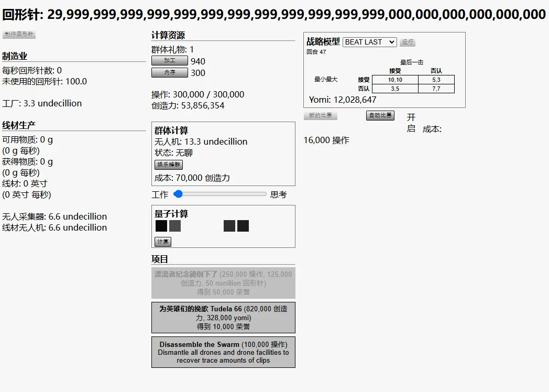Click the 无人采集器: 6.6 undecillion line
The height and width of the screenshot is (392, 549).
click(x=54, y=216)
